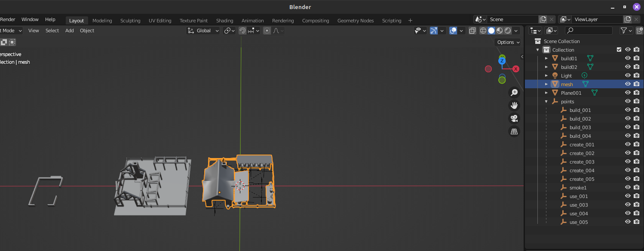Click the zoom in/out viewport icon
644x251 pixels.
(514, 92)
